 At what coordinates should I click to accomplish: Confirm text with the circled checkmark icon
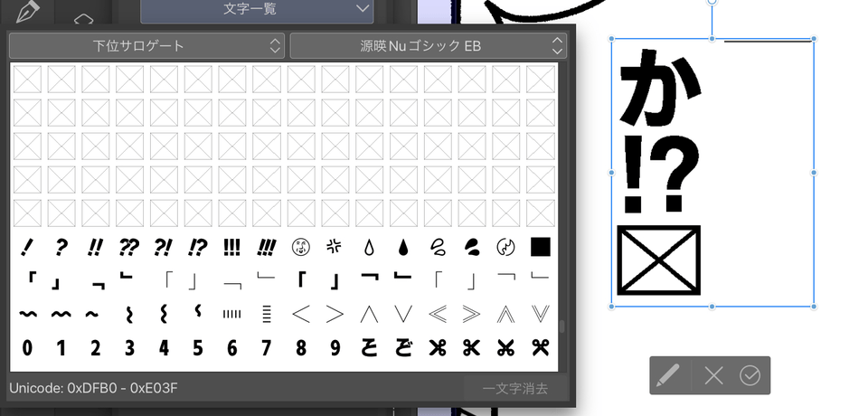click(750, 375)
